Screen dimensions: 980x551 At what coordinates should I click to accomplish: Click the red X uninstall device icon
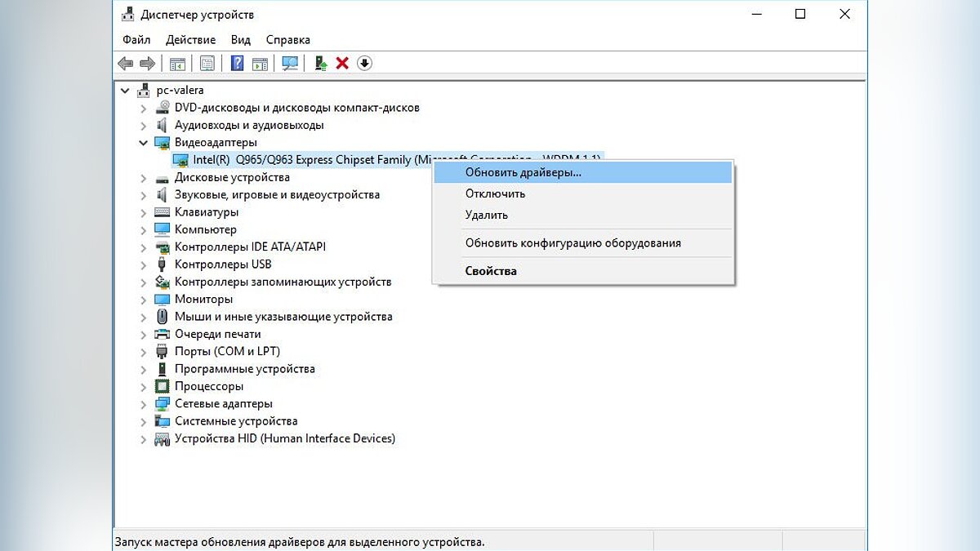342,63
